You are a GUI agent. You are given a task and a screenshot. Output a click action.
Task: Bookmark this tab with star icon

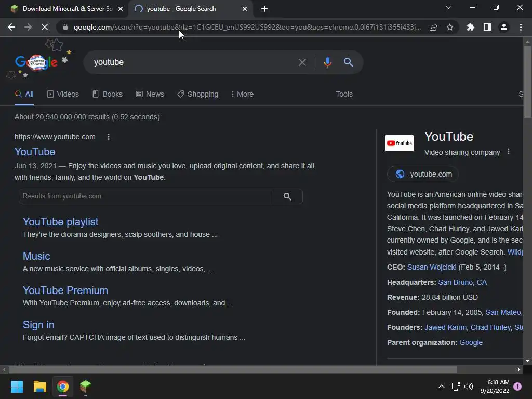(x=450, y=27)
